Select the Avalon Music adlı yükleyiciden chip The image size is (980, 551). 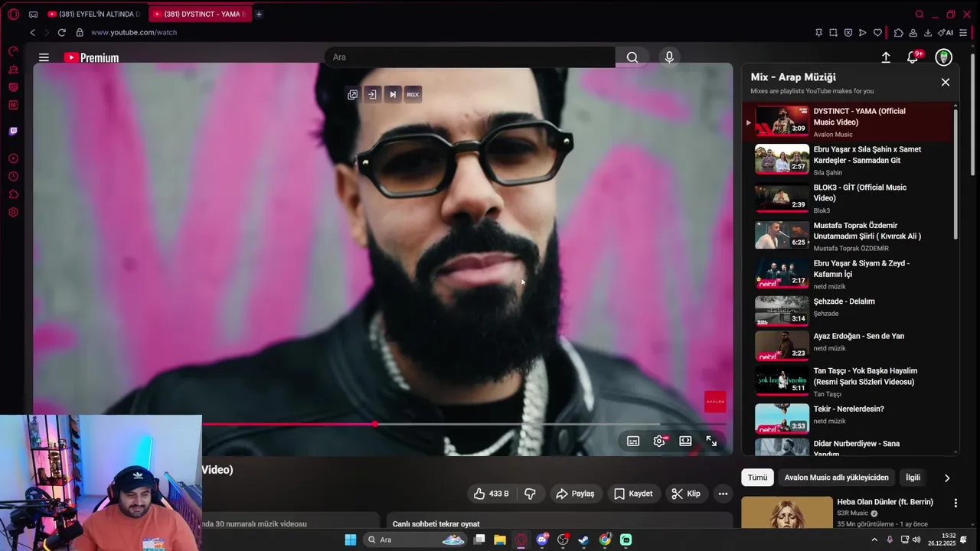click(x=836, y=478)
